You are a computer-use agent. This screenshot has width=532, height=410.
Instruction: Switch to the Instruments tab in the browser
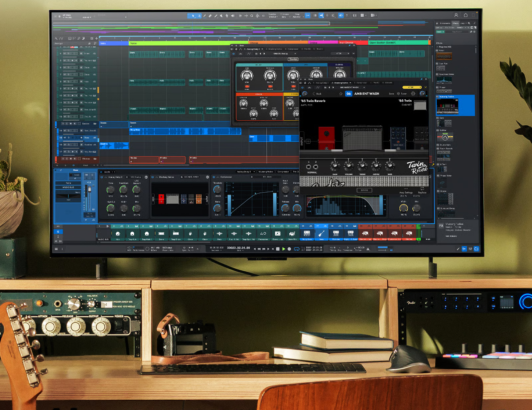coord(445,23)
